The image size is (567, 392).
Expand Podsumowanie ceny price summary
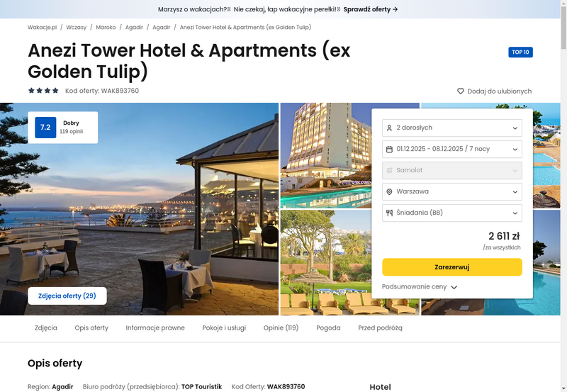[x=420, y=287]
